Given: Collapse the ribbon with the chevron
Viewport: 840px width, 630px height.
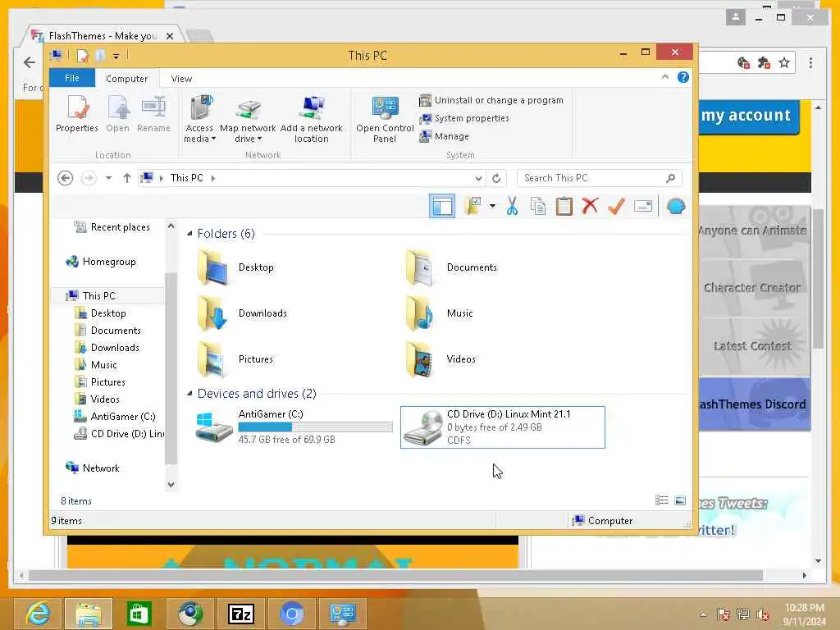Looking at the screenshot, I should pos(664,77).
